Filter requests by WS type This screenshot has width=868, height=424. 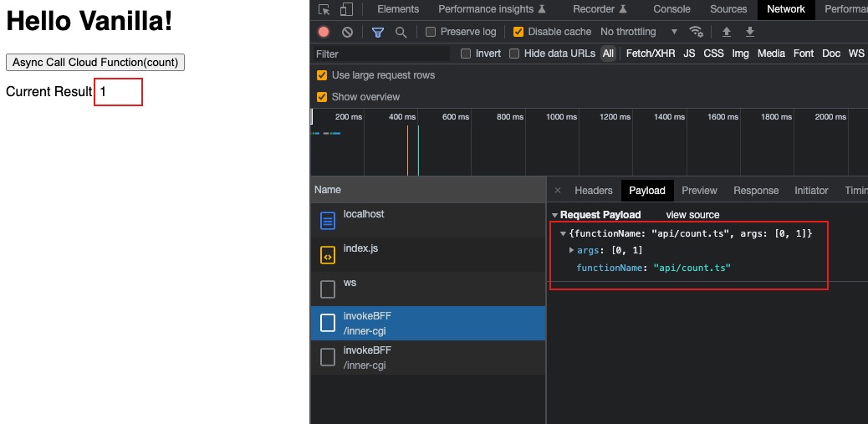coord(855,54)
